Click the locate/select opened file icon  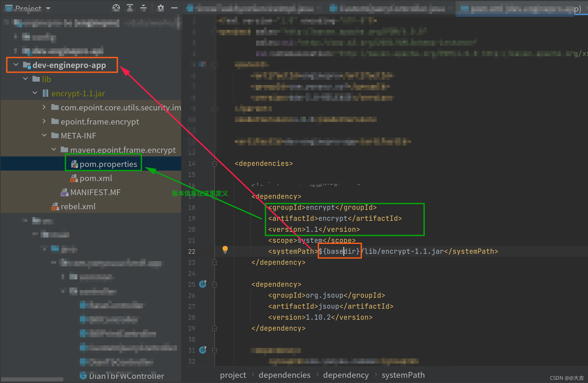pyautogui.click(x=116, y=8)
